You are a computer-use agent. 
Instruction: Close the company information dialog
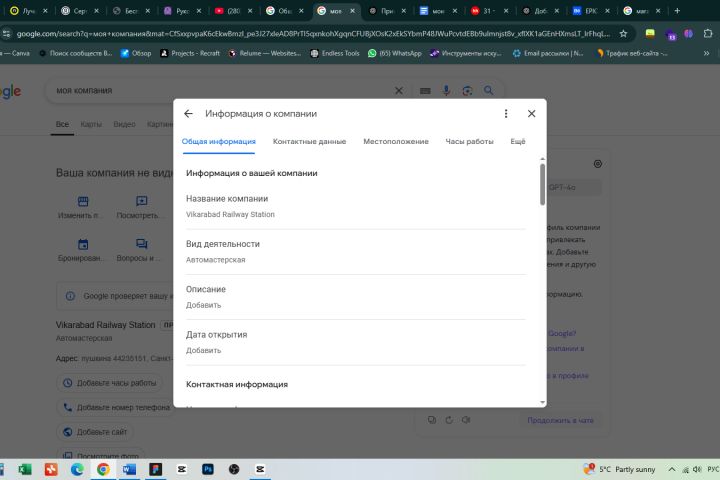click(x=531, y=113)
